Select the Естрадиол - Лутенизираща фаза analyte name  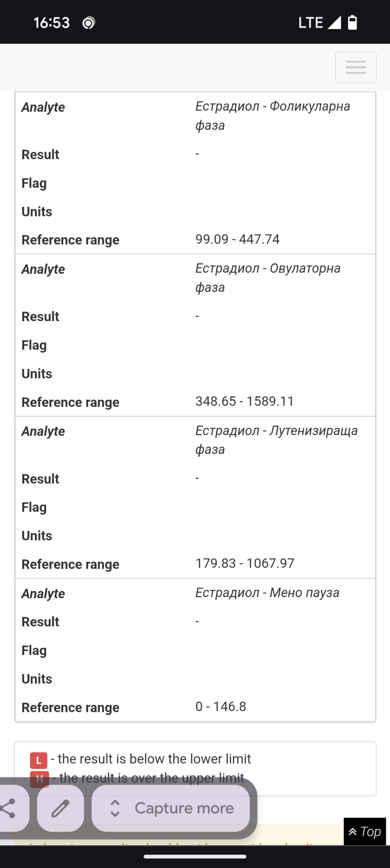click(276, 440)
